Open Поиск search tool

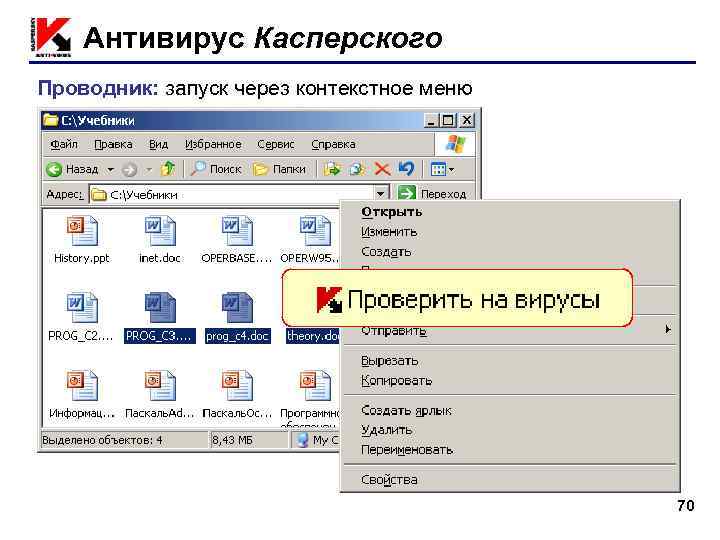pyautogui.click(x=216, y=169)
